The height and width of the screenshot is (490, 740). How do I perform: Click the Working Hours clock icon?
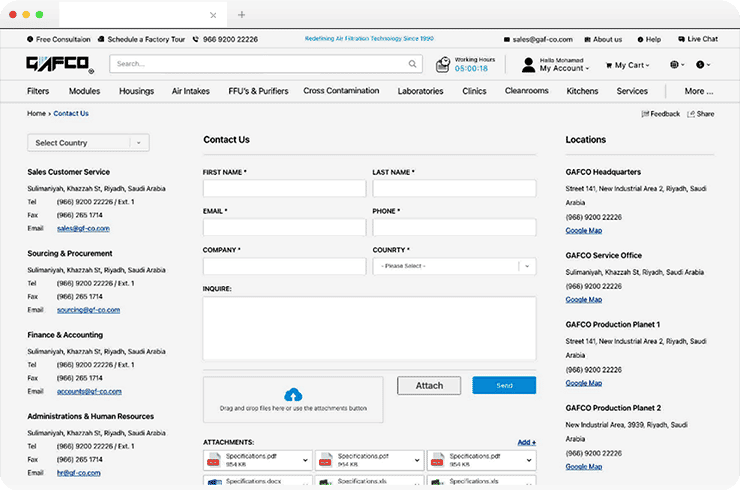click(x=443, y=64)
